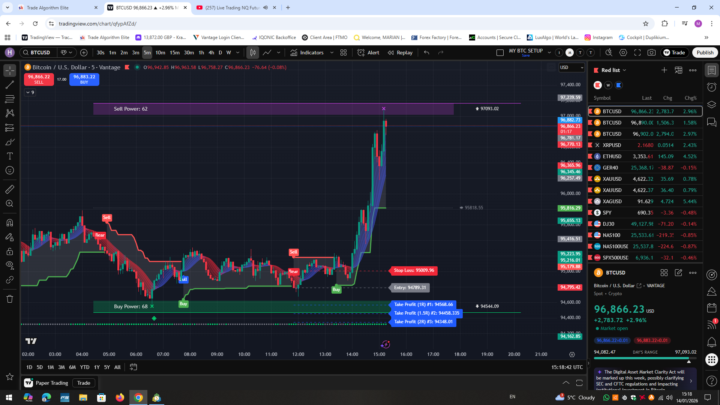Select the 10m timeframe

160,53
